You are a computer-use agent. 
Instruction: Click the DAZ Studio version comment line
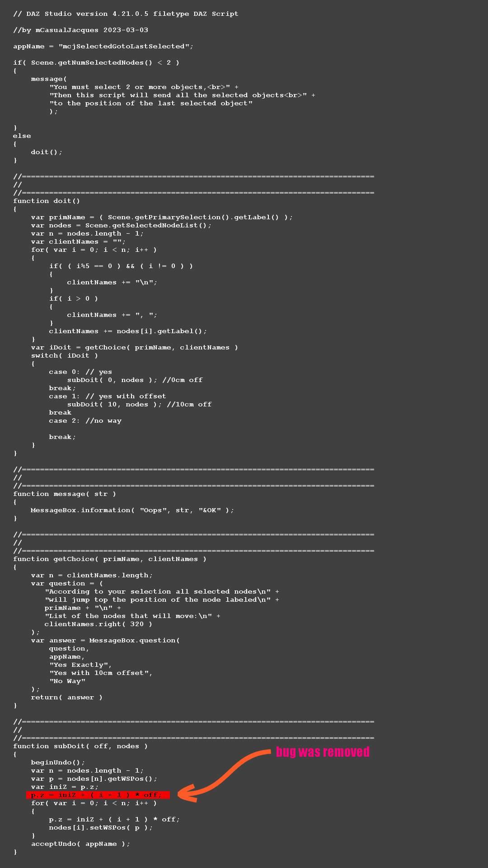(x=126, y=14)
